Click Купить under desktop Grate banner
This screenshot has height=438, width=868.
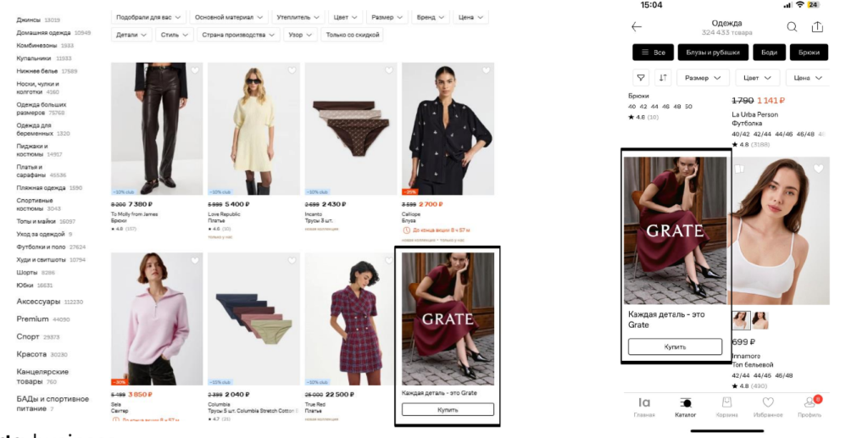pyautogui.click(x=447, y=409)
